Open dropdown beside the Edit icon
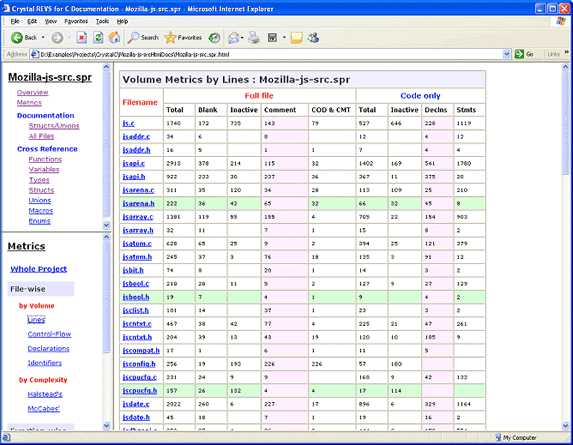 click(284, 37)
